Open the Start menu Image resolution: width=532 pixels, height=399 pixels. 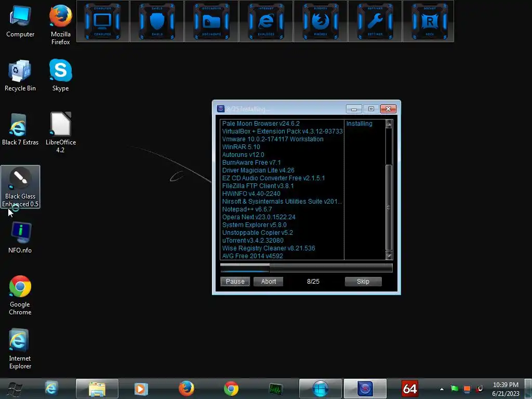[14, 389]
